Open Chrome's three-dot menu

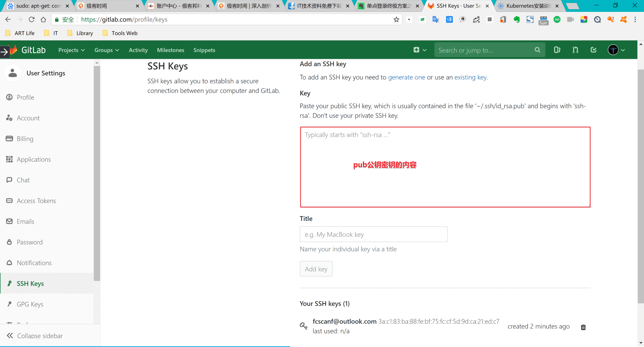click(x=635, y=19)
